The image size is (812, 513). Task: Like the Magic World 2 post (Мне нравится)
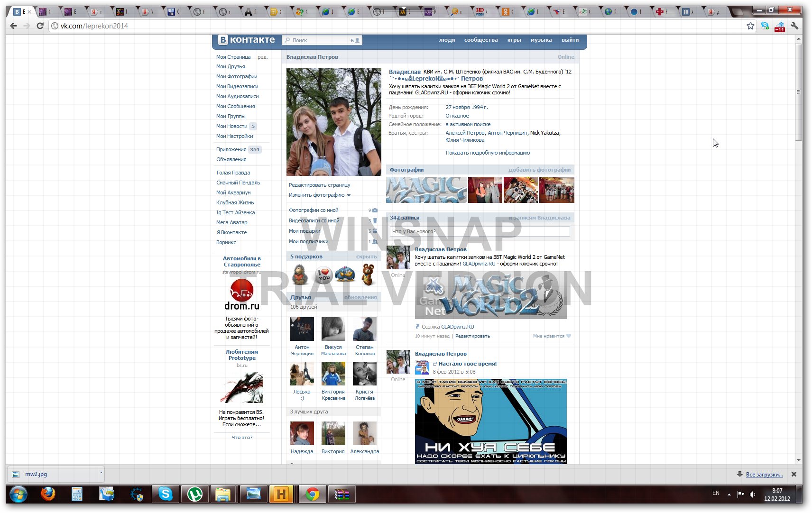(552, 336)
